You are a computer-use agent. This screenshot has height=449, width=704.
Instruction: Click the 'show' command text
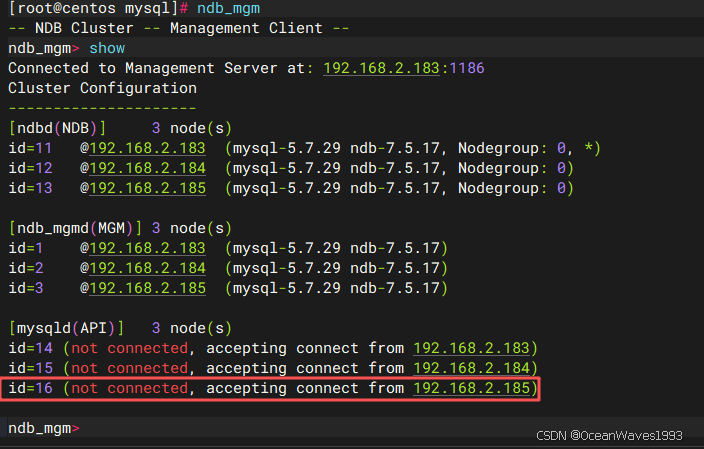107,48
